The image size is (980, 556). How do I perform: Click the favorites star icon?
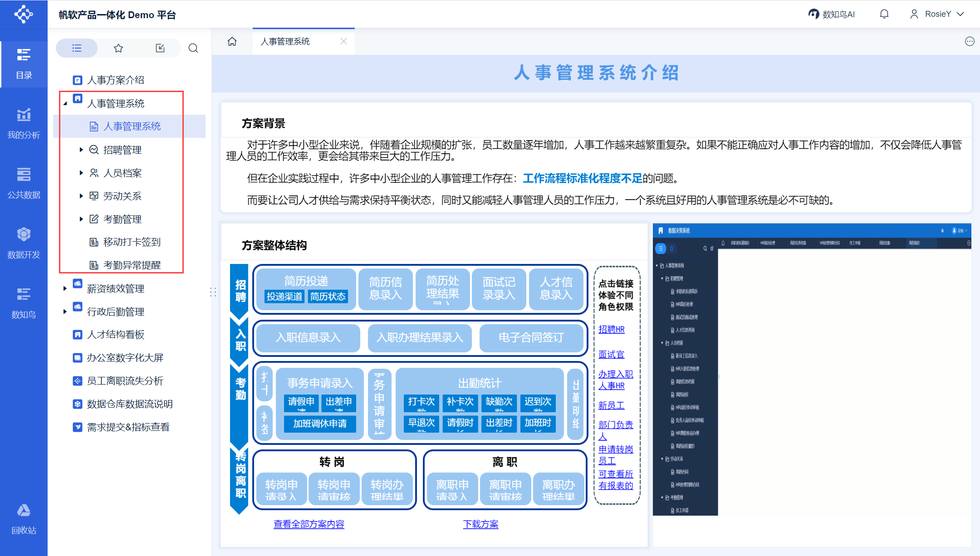[x=118, y=48]
